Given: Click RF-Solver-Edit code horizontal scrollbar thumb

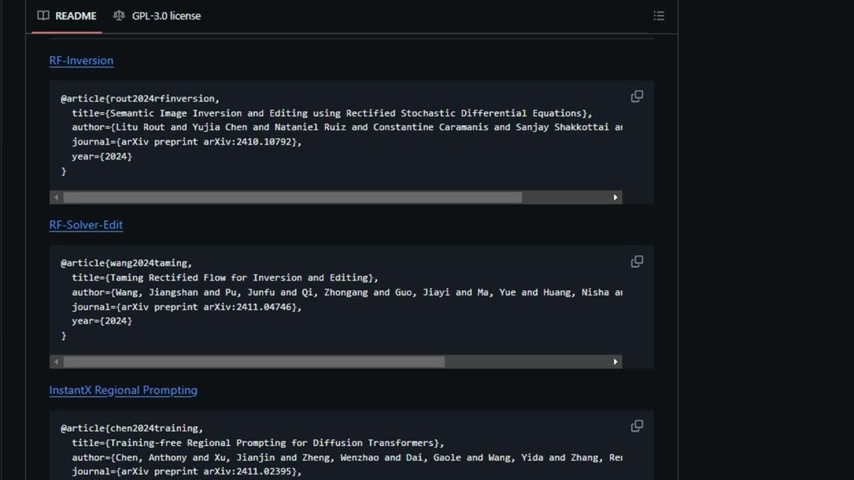Looking at the screenshot, I should click(254, 362).
